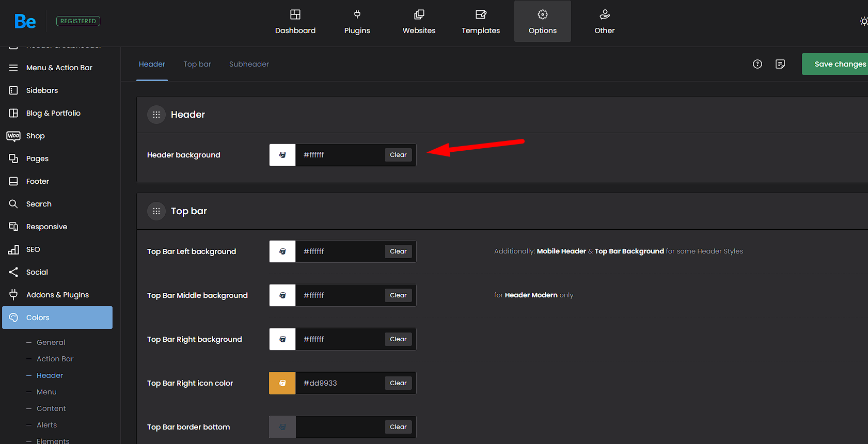Open Header background color swatch
This screenshot has height=444, width=868.
pos(282,155)
